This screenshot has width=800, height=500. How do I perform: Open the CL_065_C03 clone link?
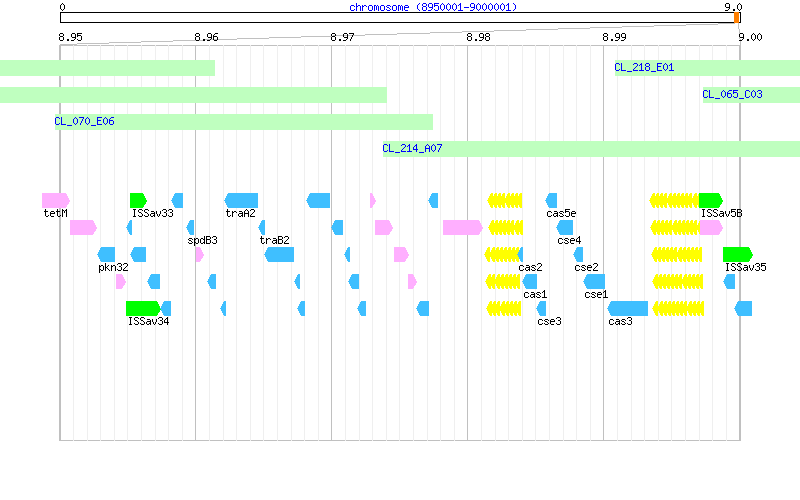tap(733, 94)
